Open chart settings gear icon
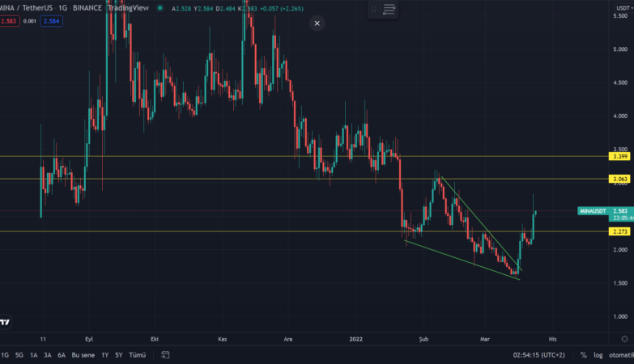Image resolution: width=634 pixels, height=364 pixels. [x=623, y=338]
